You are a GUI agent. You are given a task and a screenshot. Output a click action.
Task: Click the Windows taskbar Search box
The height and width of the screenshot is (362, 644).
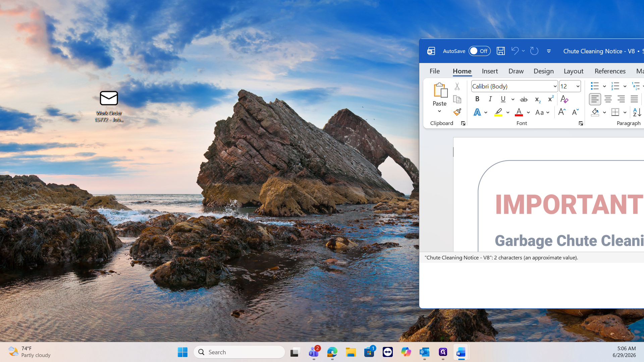(x=239, y=352)
